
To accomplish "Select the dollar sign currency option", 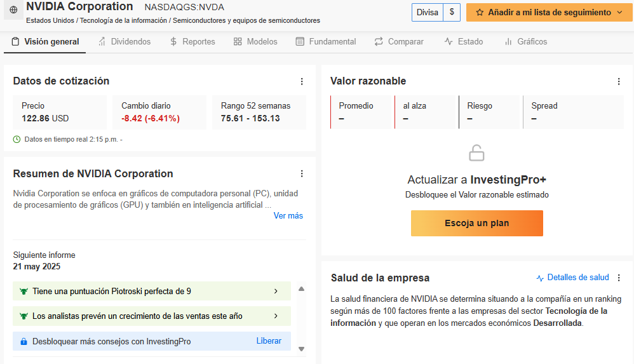I will coord(452,13).
